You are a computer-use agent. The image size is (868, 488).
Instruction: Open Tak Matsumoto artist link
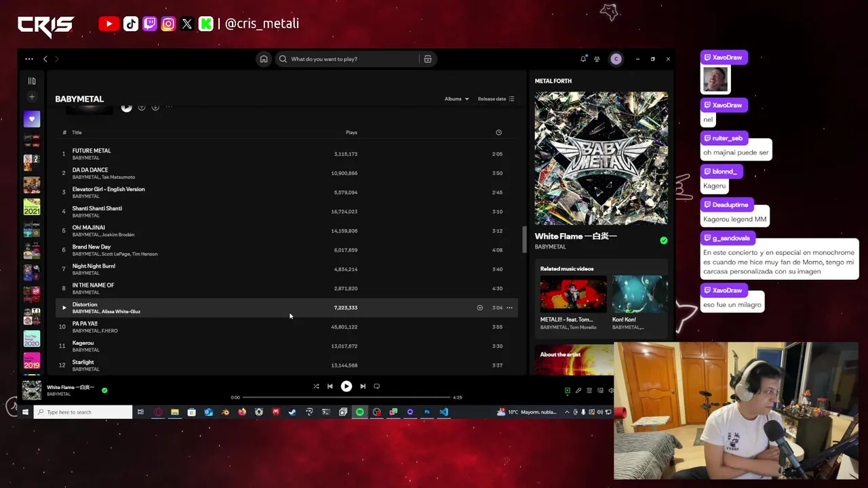click(119, 177)
